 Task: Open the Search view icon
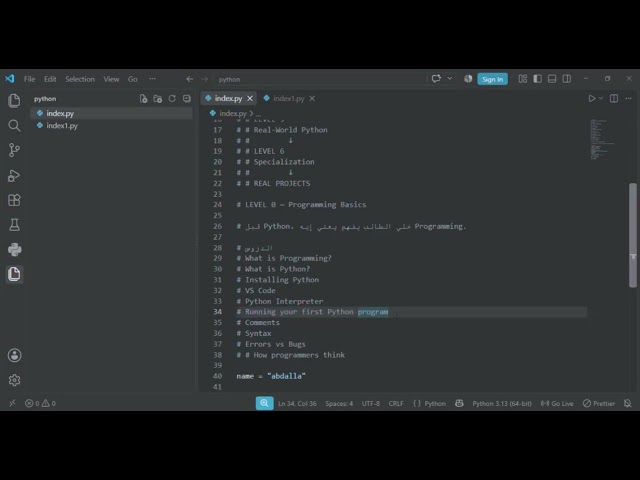14,125
